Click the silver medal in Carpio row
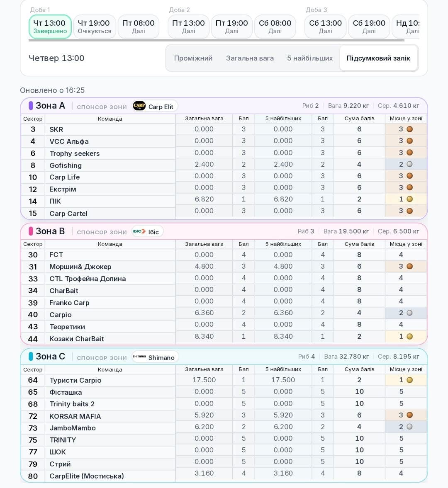The height and width of the screenshot is (488, 448). coord(410,313)
